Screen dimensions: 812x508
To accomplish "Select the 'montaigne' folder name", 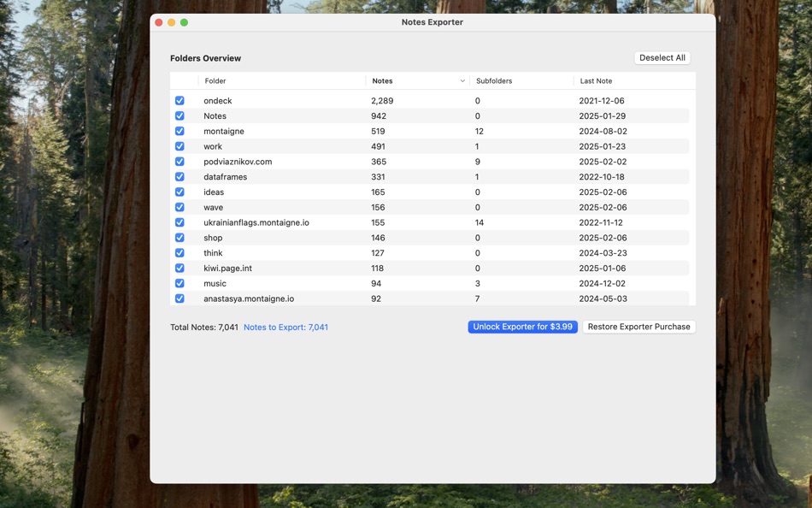I will click(224, 131).
